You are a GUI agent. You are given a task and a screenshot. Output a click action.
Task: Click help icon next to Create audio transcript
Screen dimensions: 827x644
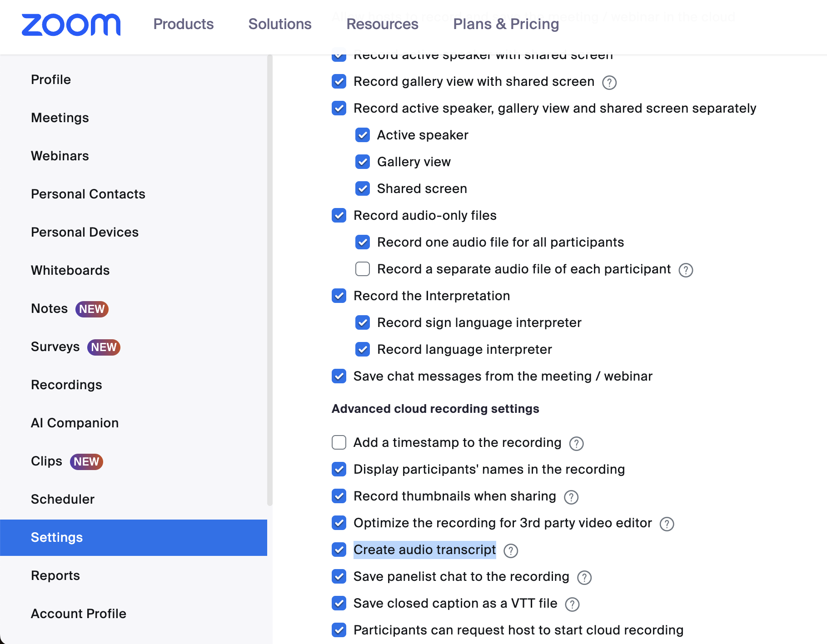tap(511, 551)
